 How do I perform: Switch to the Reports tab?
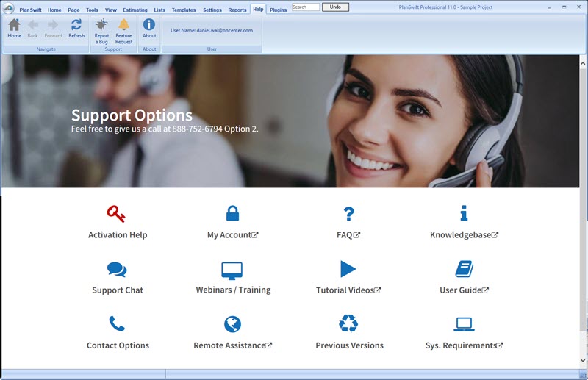[x=237, y=10]
